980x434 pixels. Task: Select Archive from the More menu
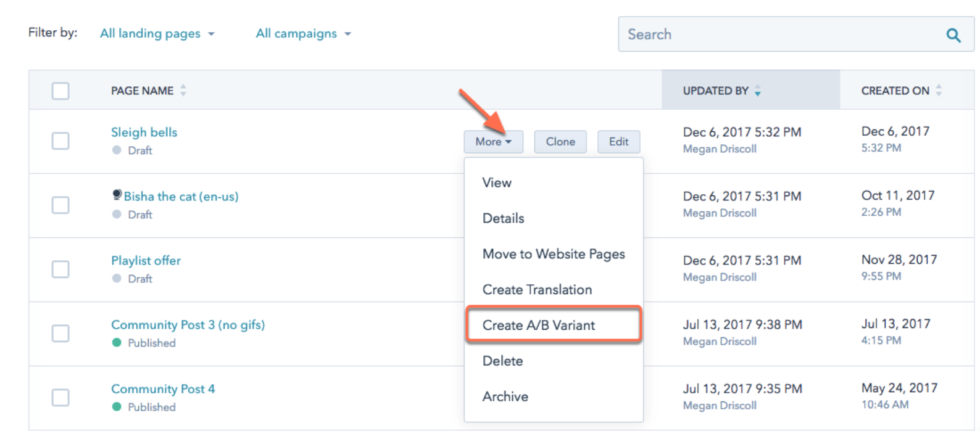click(x=505, y=396)
